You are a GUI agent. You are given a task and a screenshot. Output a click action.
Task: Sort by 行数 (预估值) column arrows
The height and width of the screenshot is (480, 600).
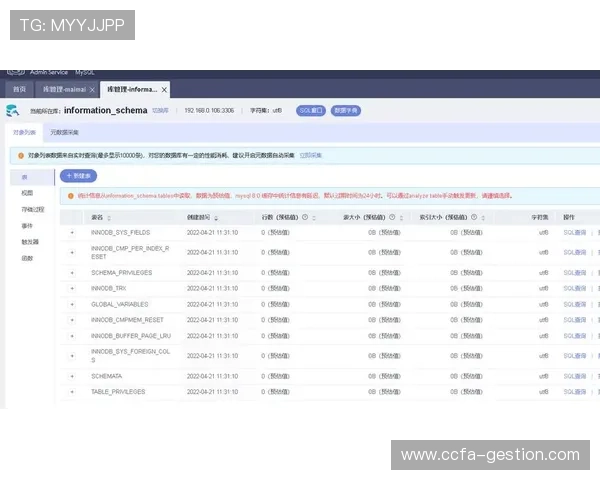tap(314, 218)
